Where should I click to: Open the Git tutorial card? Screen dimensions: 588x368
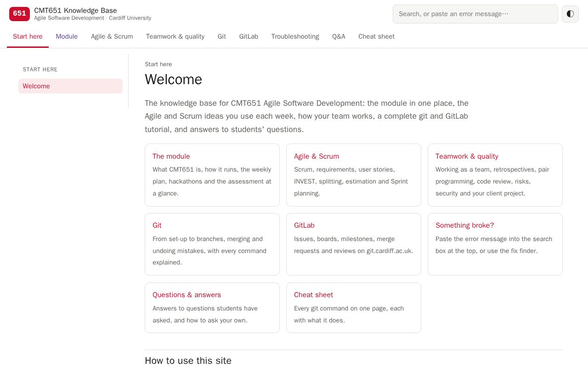point(212,244)
